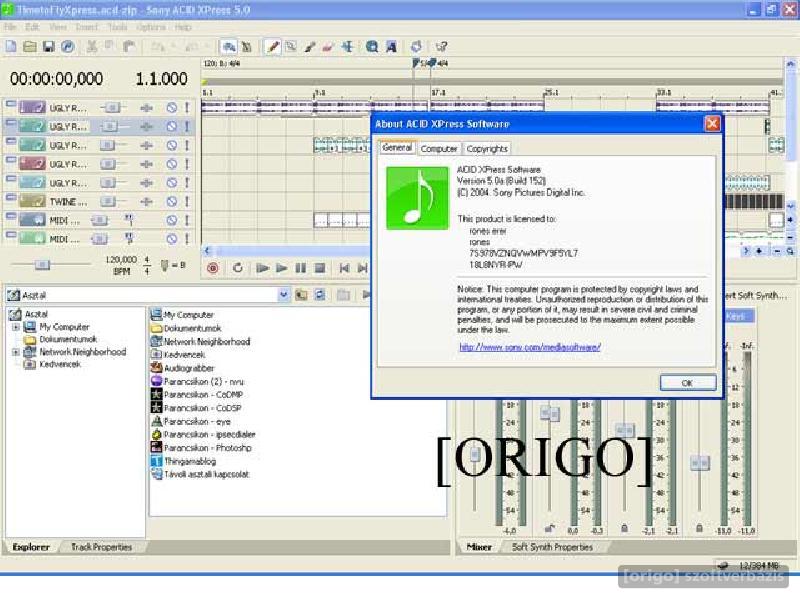Switch to the Computer tab in About dialog
800x600 pixels.
click(439, 148)
